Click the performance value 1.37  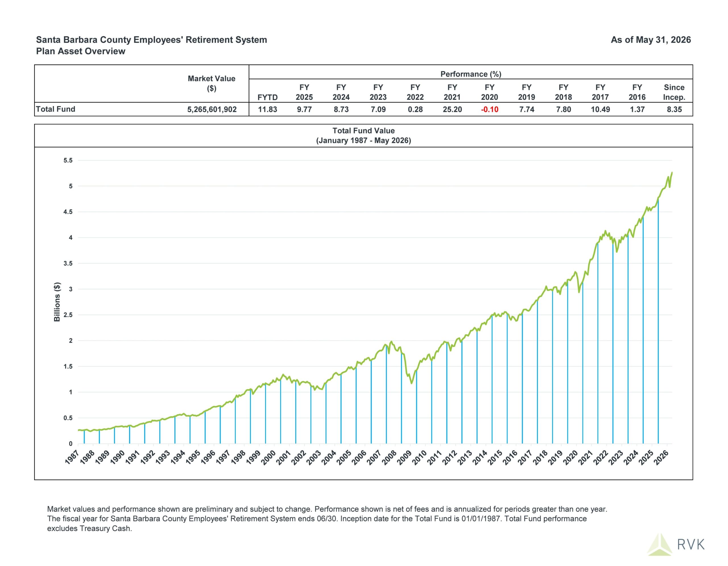[637, 109]
